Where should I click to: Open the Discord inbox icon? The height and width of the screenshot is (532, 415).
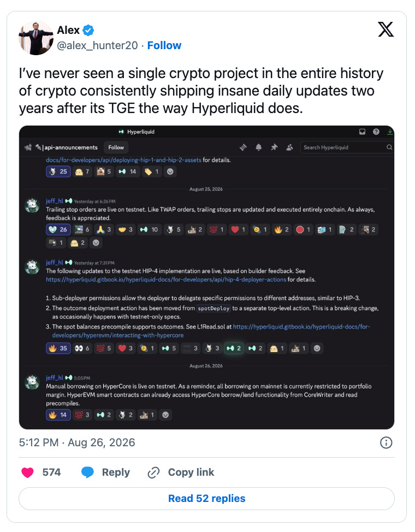pos(363,132)
